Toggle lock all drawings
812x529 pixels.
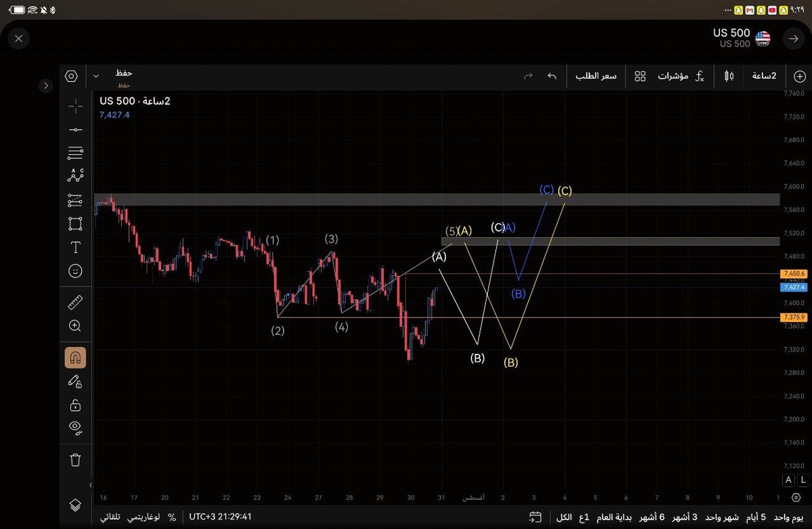[x=75, y=405]
